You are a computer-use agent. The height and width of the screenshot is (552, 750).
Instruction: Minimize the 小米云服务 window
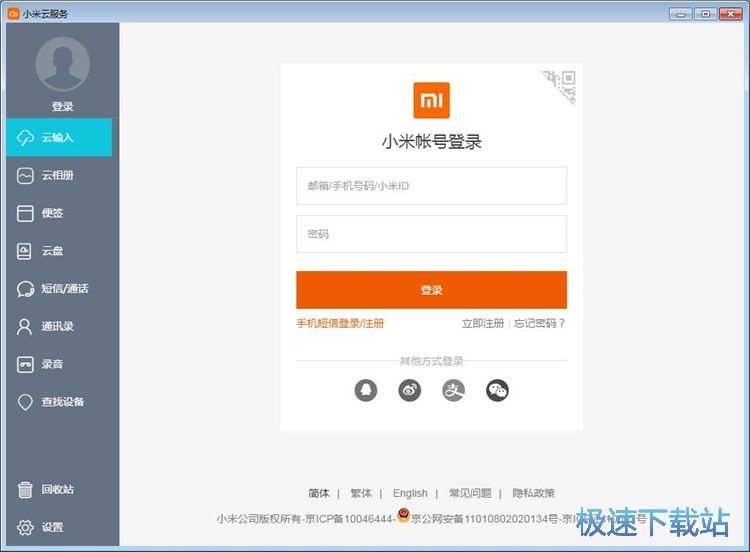click(681, 14)
